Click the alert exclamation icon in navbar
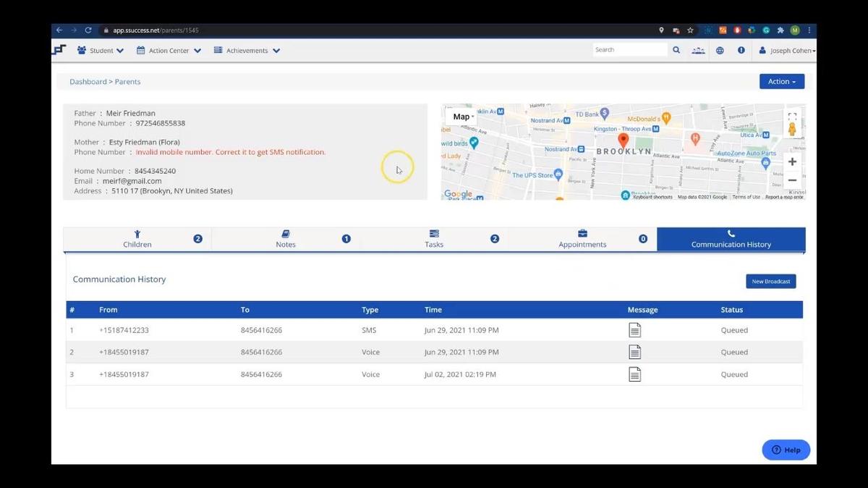Screen dimensions: 868x488 [741, 51]
